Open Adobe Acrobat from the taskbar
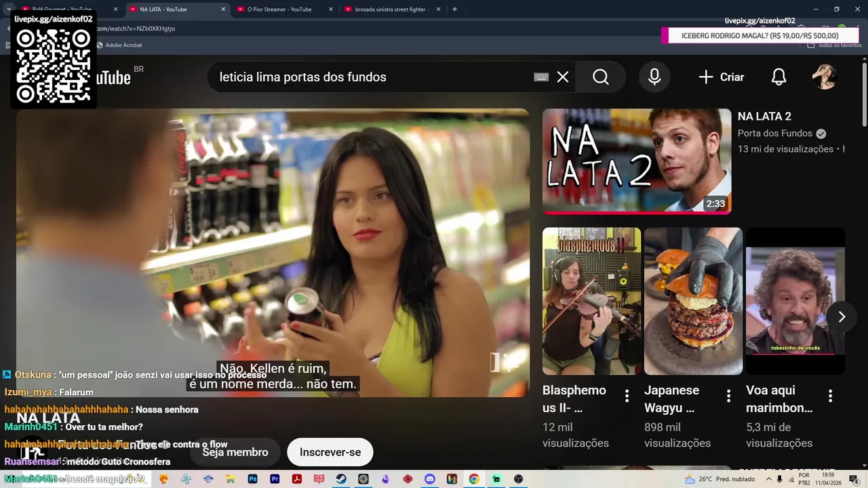 tap(297, 479)
